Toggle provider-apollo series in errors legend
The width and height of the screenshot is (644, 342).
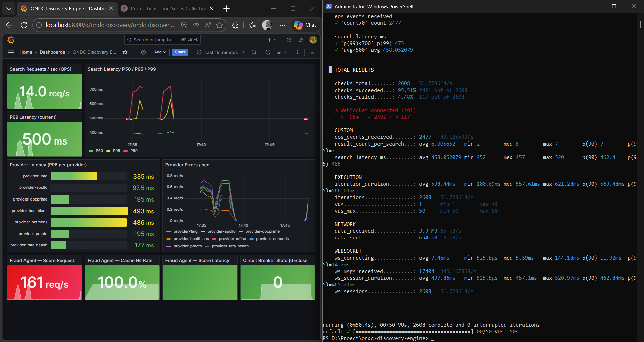pyautogui.click(x=221, y=231)
